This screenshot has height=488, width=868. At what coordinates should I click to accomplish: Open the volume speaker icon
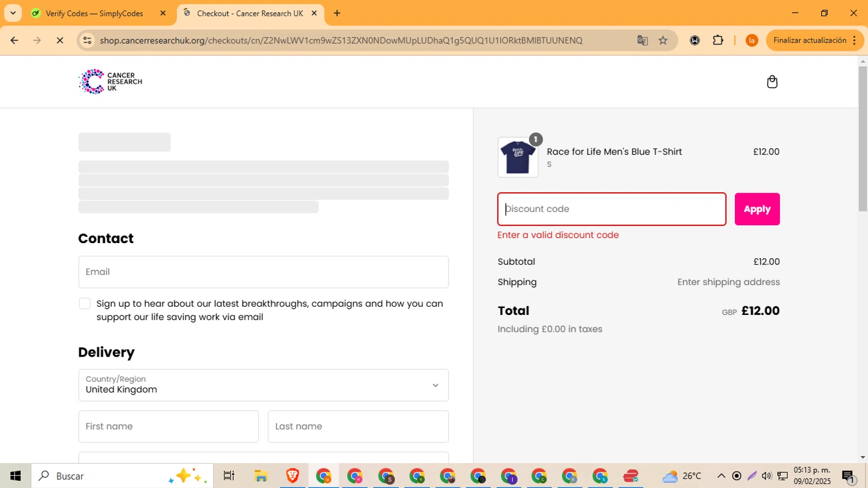click(x=767, y=476)
